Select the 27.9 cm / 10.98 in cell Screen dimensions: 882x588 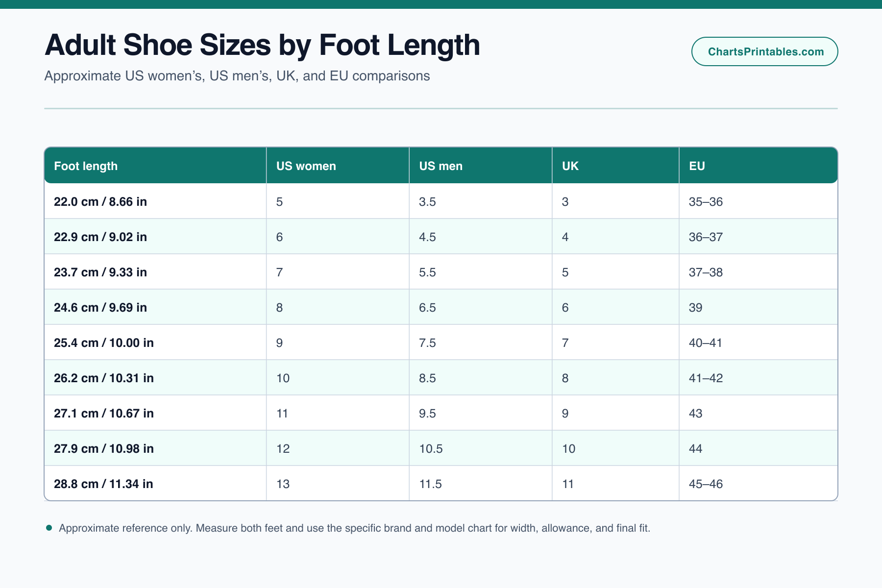155,448
